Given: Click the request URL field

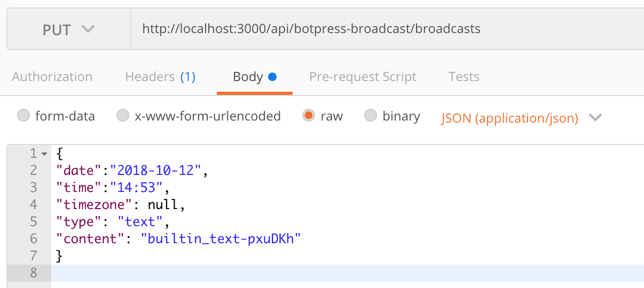Looking at the screenshot, I should [387, 29].
